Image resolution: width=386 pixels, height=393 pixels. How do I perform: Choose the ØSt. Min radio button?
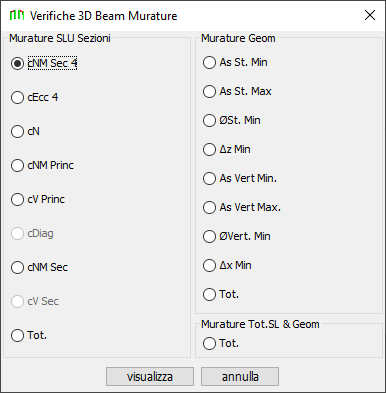(x=232, y=120)
